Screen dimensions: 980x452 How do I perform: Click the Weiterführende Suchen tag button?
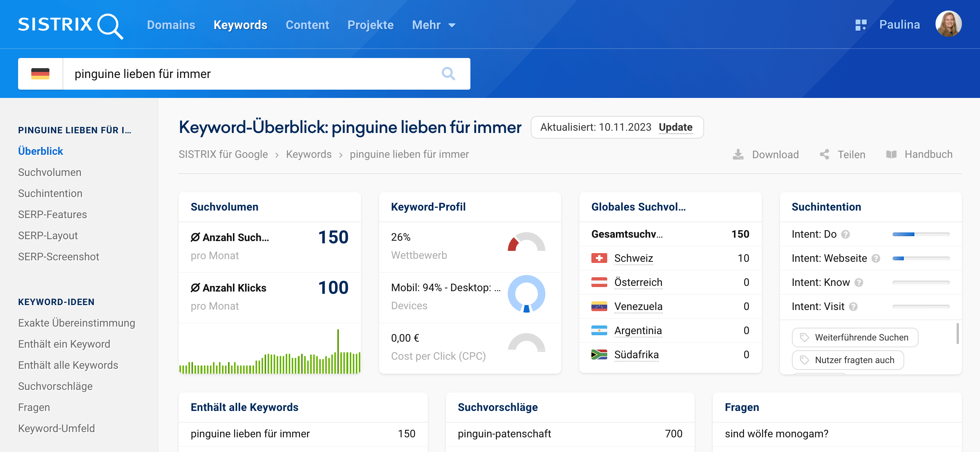pos(854,337)
